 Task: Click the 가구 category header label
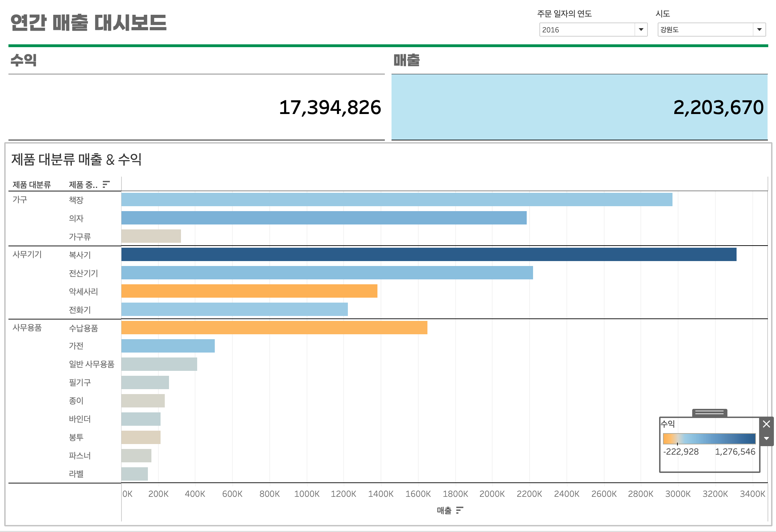tap(20, 199)
